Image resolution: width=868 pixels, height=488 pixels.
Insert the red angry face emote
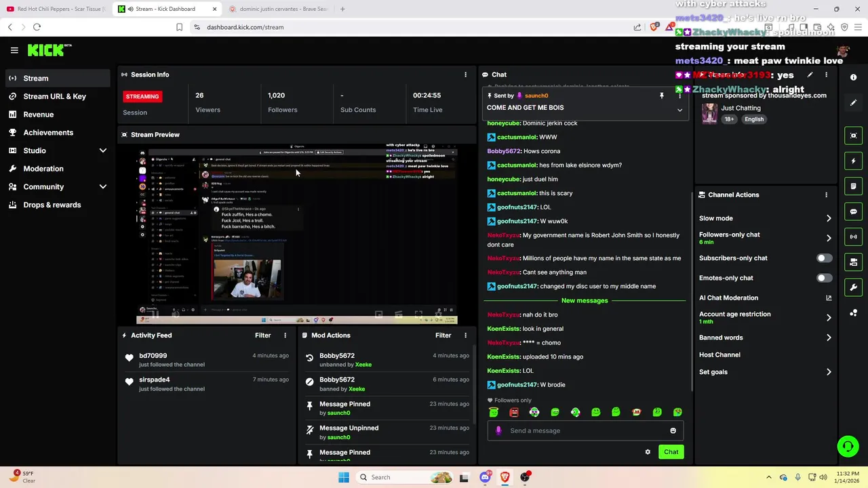(x=514, y=412)
